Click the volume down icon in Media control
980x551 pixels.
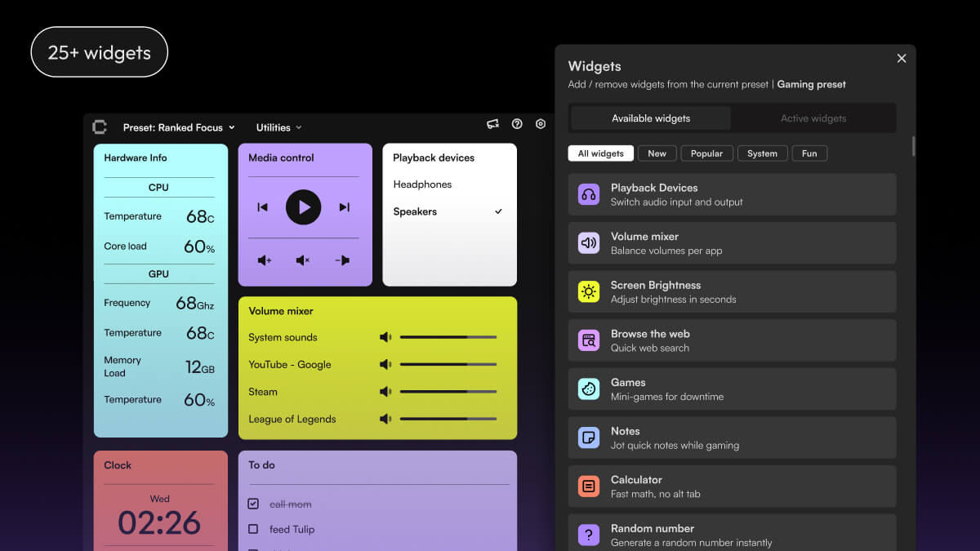(343, 260)
